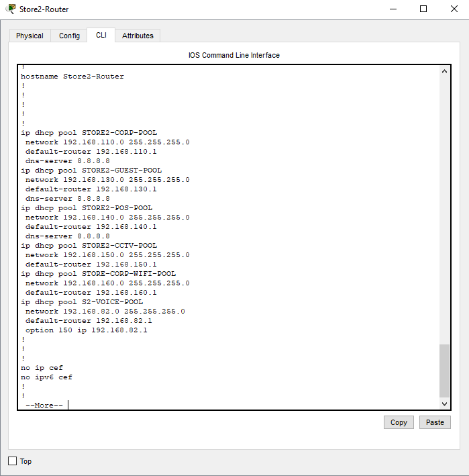This screenshot has width=469, height=476.
Task: Maximize the Store2-Router window
Action: coord(423,9)
